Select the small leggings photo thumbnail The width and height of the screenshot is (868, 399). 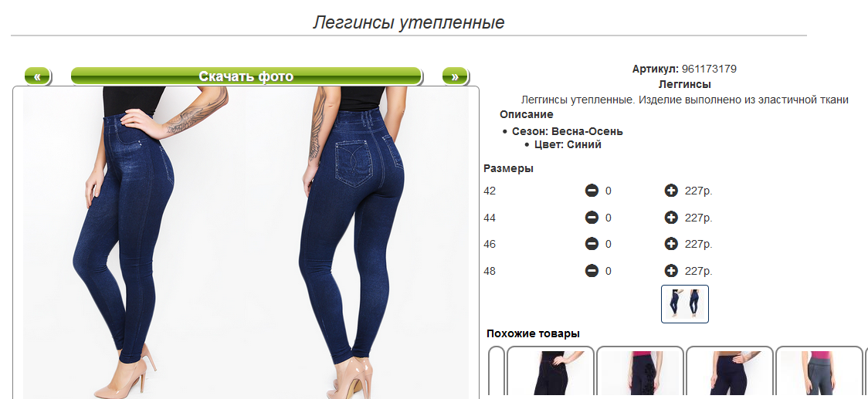[x=685, y=304]
